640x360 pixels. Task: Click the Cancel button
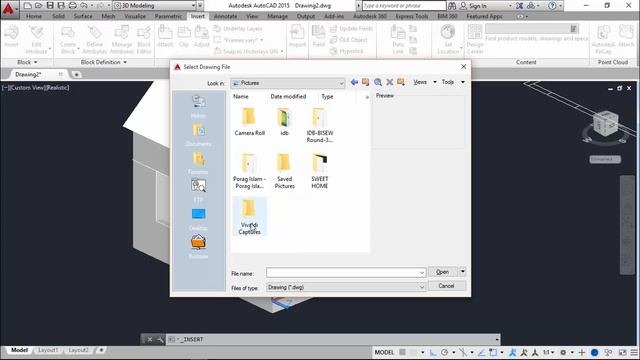446,286
